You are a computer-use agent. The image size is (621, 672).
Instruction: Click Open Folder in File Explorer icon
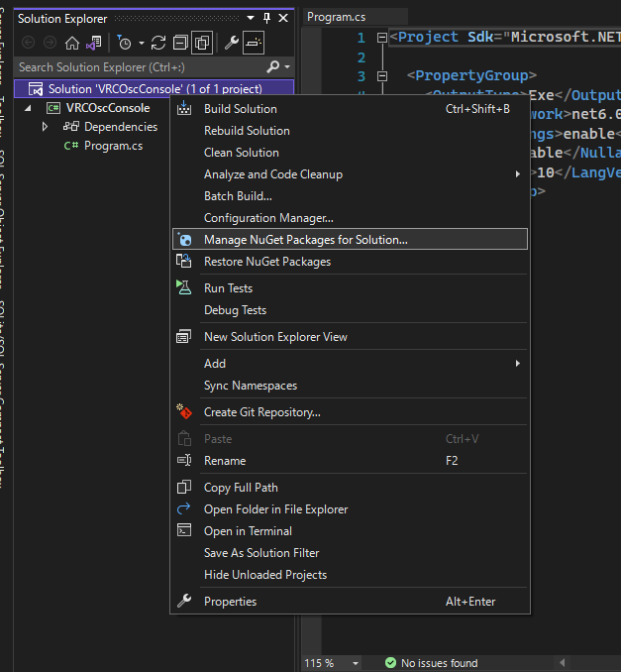tap(184, 508)
